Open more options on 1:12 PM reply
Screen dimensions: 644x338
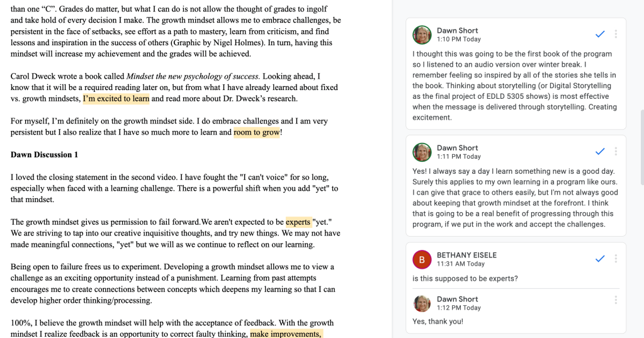click(x=616, y=300)
